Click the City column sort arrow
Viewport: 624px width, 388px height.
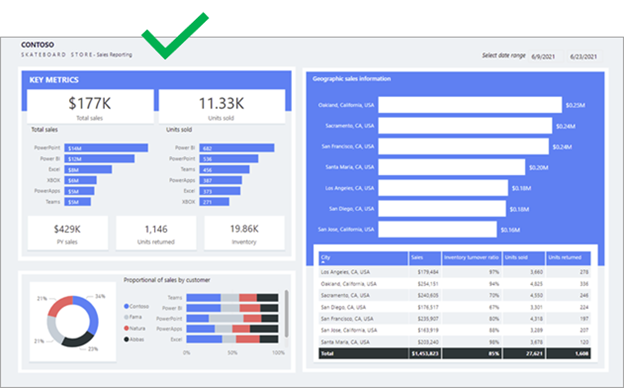click(x=323, y=263)
